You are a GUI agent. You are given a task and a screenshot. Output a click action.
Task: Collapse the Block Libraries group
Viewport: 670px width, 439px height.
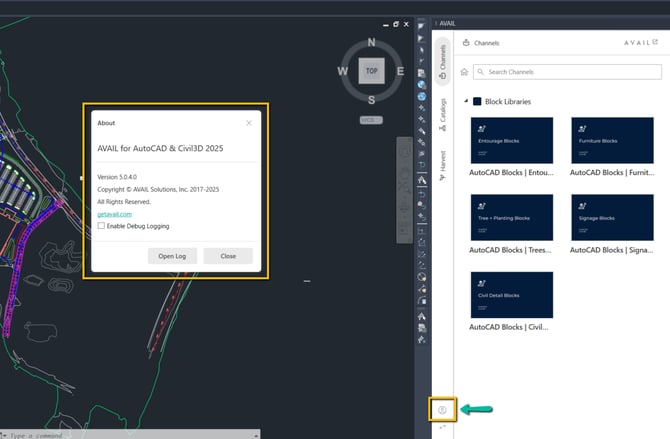pyautogui.click(x=465, y=102)
